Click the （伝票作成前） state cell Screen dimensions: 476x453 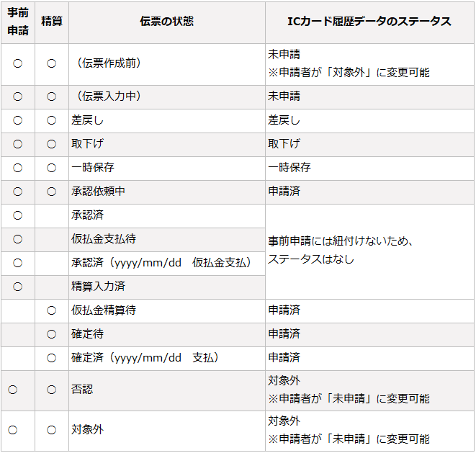tap(108, 63)
